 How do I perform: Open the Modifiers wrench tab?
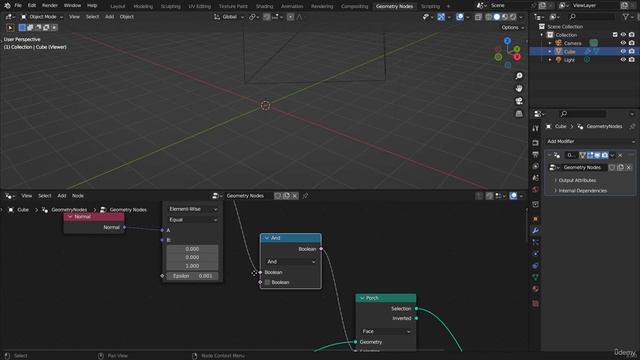click(536, 231)
